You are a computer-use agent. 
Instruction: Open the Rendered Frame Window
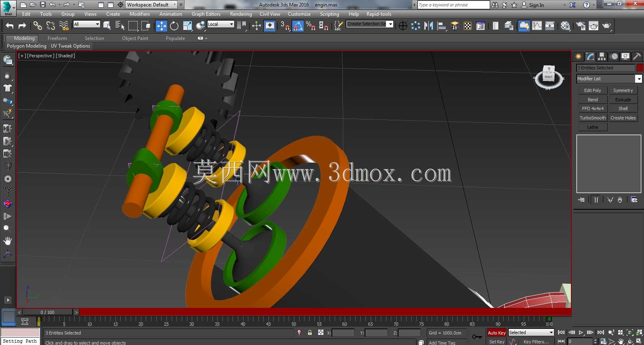(x=594, y=26)
